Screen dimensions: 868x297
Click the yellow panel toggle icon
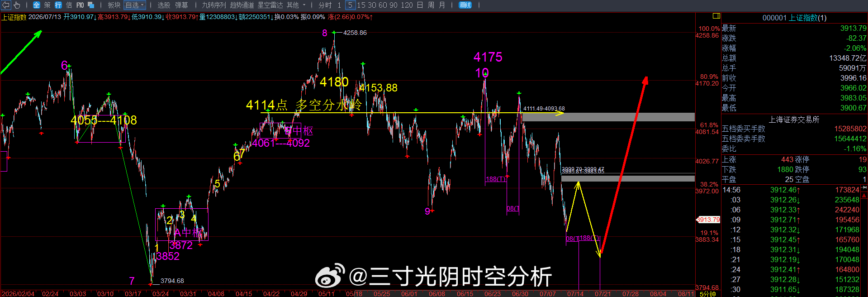point(716,16)
